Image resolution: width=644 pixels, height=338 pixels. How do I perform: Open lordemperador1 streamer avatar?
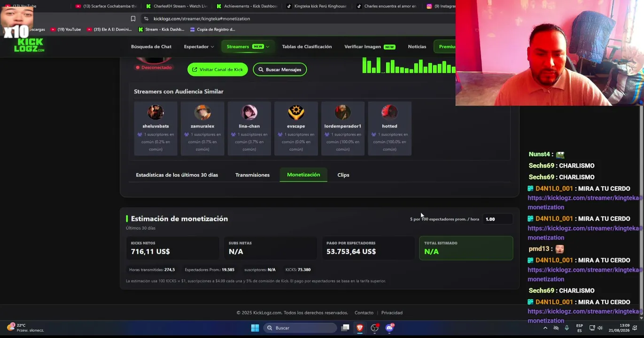coord(342,113)
